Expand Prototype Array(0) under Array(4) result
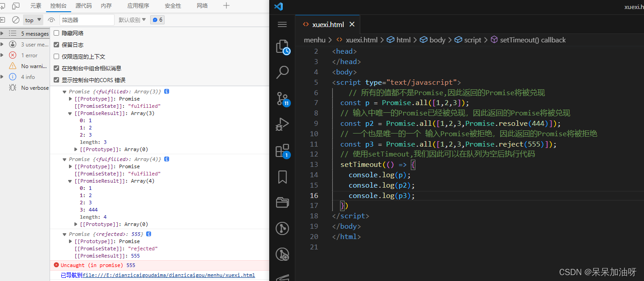The height and width of the screenshot is (281, 644). click(76, 224)
